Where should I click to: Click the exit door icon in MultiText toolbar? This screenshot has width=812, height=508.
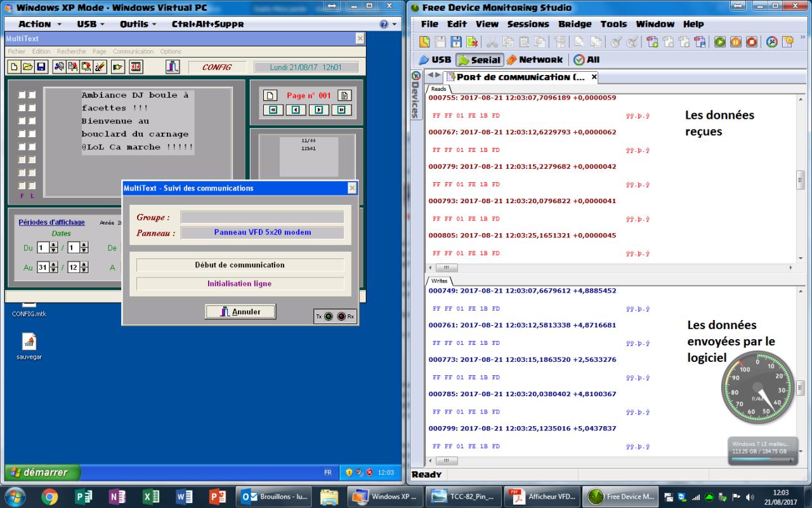[x=173, y=67]
